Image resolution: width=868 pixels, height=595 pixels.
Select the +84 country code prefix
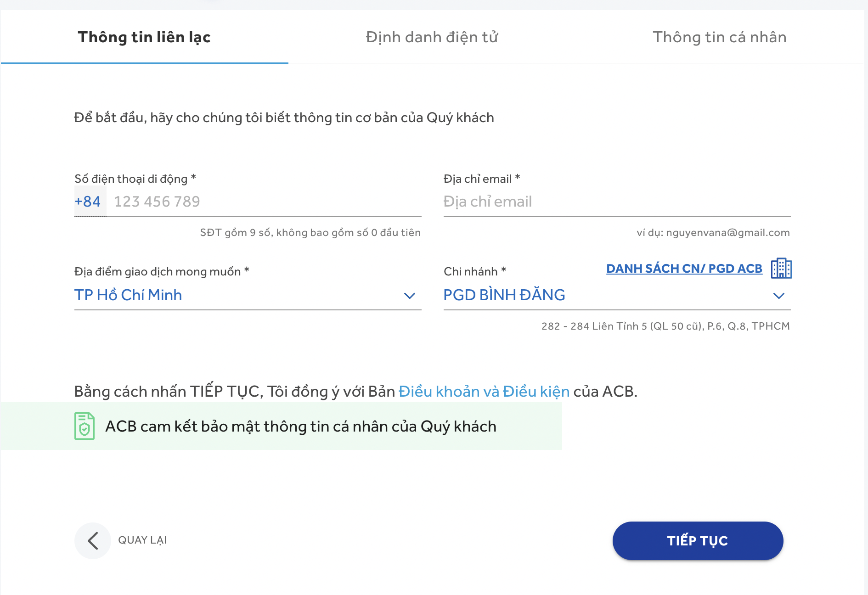click(x=90, y=201)
